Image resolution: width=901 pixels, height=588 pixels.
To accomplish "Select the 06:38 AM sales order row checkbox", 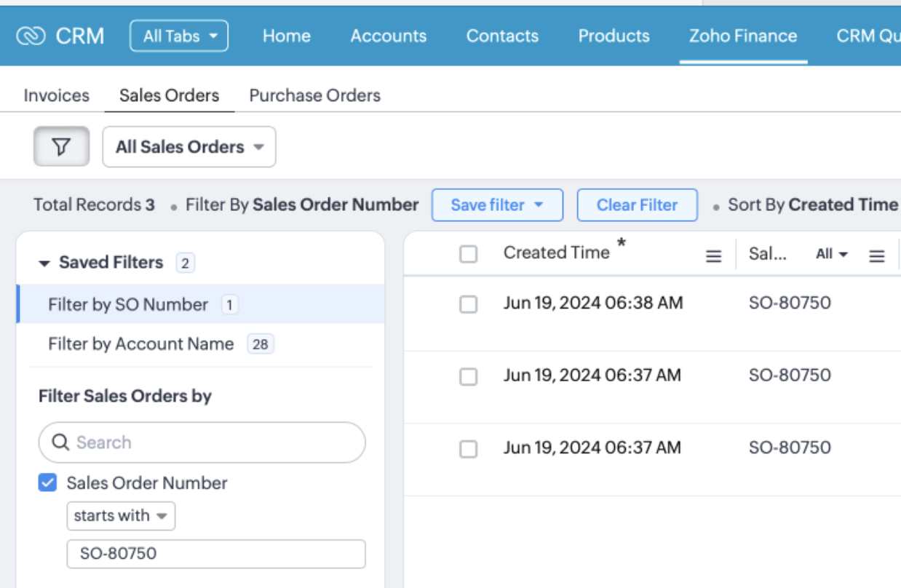I will (469, 304).
